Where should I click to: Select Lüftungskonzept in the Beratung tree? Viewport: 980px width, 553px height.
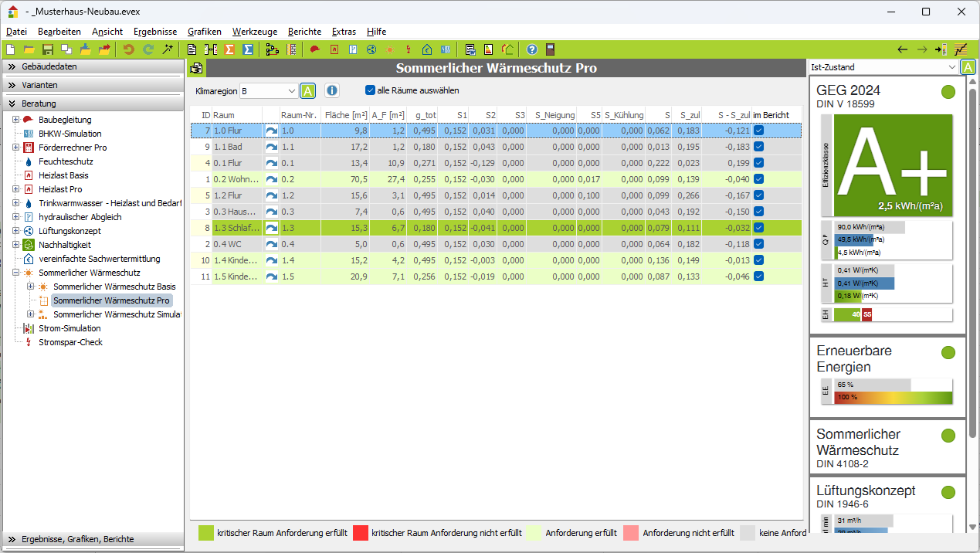point(69,231)
